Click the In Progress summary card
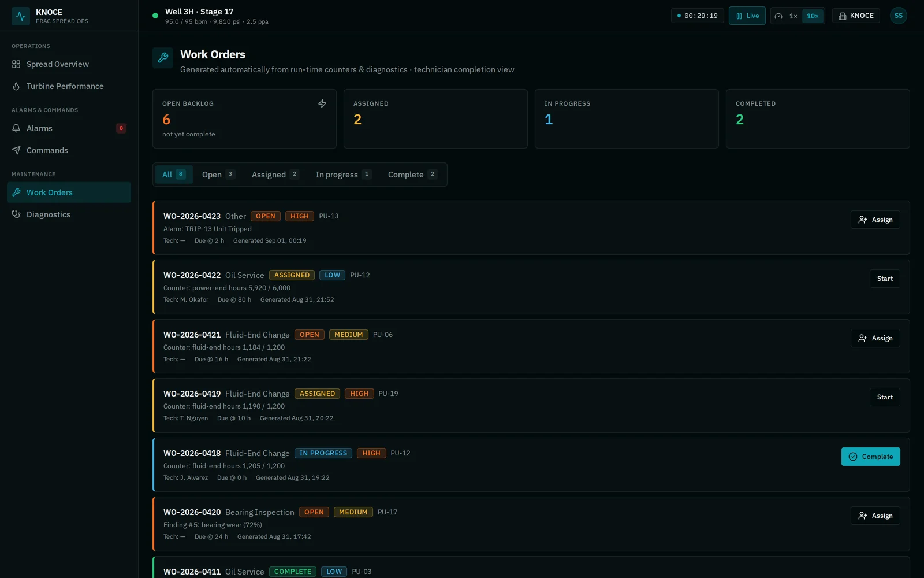Screen dimensions: 924x578 point(627,118)
